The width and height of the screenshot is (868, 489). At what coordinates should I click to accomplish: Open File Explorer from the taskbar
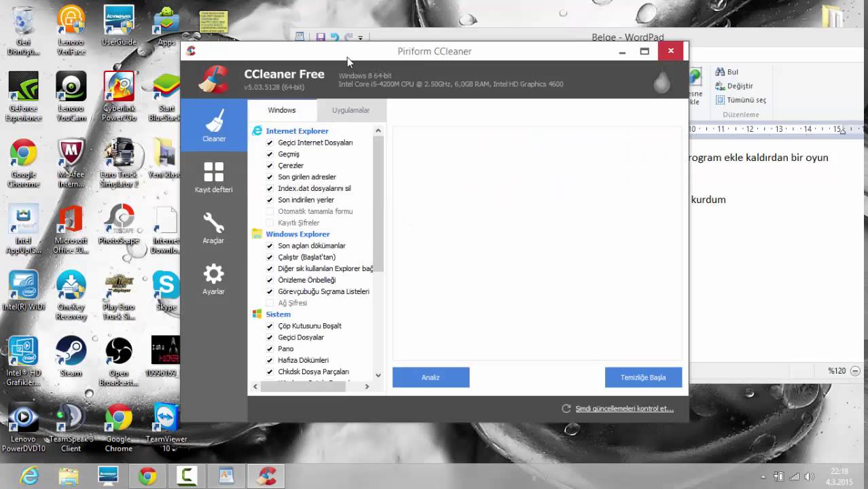[69, 476]
